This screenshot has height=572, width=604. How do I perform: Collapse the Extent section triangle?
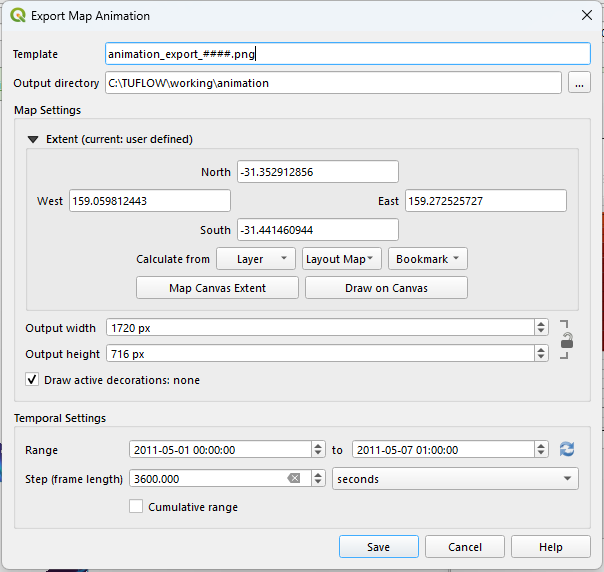tap(33, 139)
